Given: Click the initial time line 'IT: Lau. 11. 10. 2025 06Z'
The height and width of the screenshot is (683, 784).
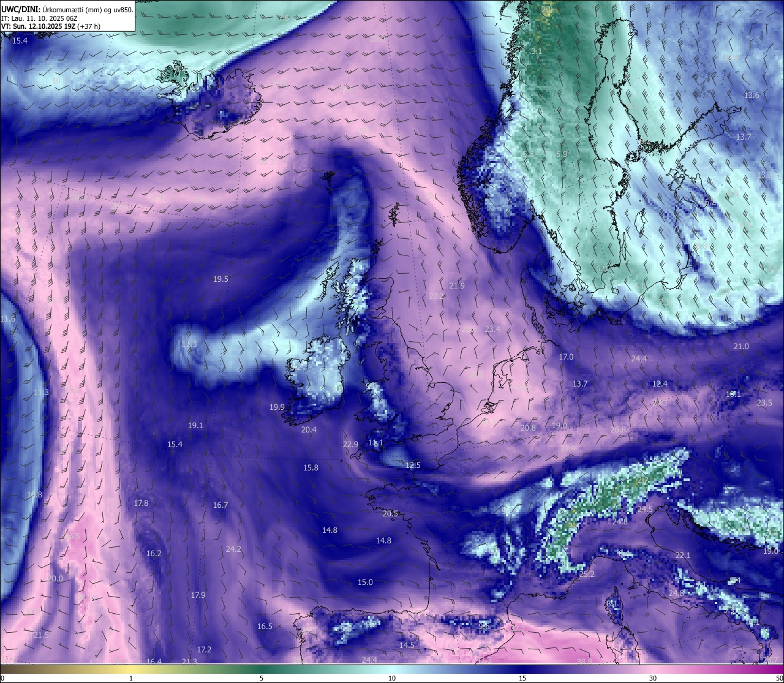Looking at the screenshot, I should [x=39, y=18].
